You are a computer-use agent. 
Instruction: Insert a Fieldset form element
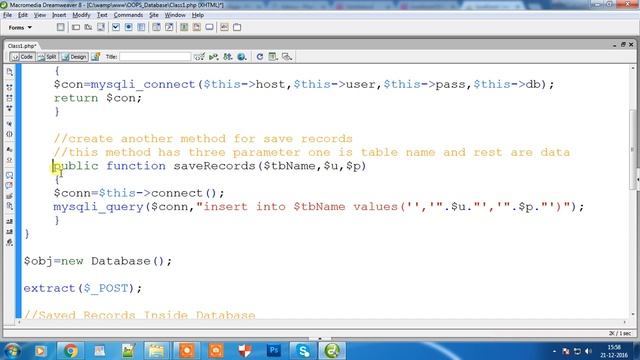click(x=237, y=27)
